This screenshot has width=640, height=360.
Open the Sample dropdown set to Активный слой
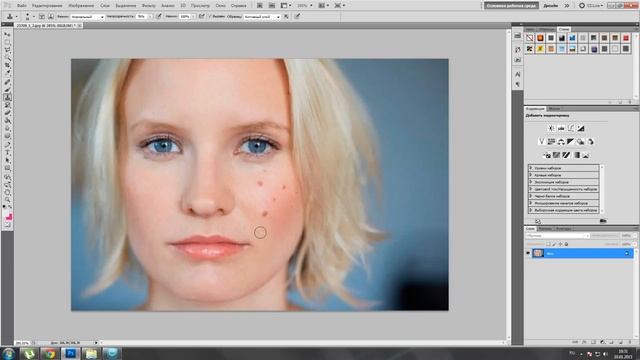point(262,17)
